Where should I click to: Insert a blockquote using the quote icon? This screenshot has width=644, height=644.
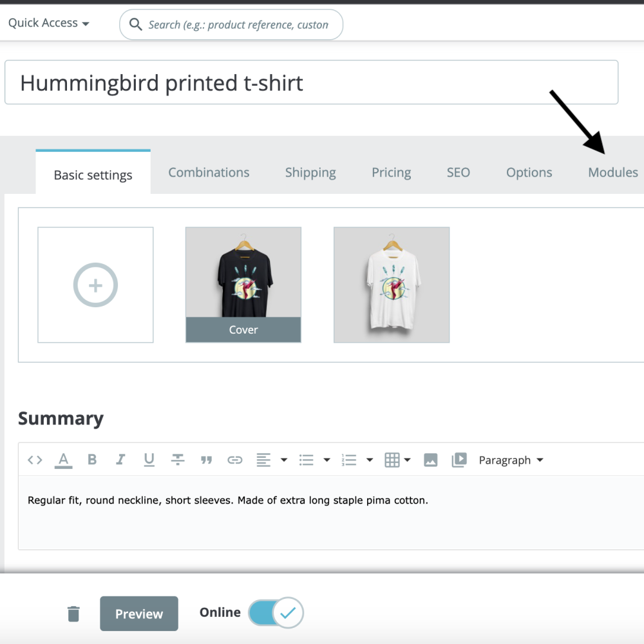(x=206, y=459)
